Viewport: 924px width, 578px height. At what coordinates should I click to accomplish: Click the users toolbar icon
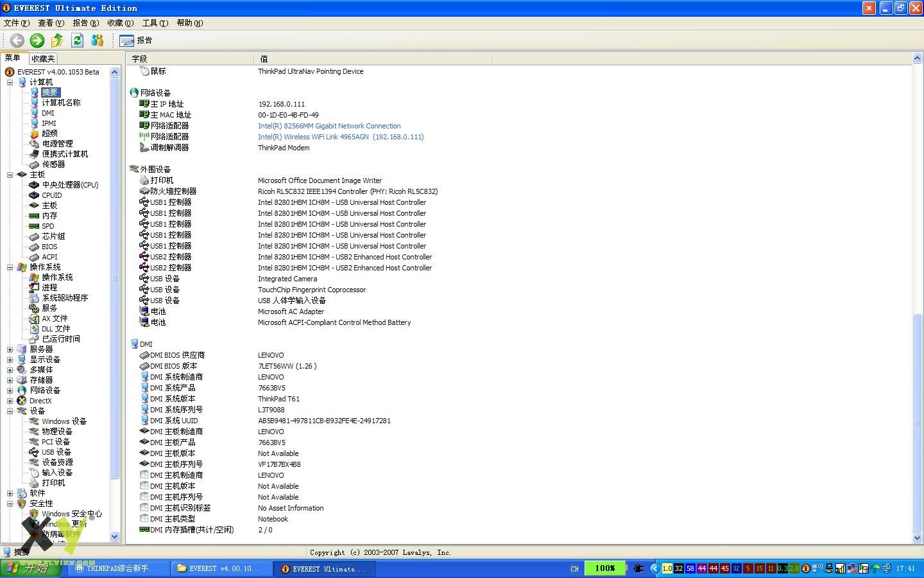click(x=97, y=40)
